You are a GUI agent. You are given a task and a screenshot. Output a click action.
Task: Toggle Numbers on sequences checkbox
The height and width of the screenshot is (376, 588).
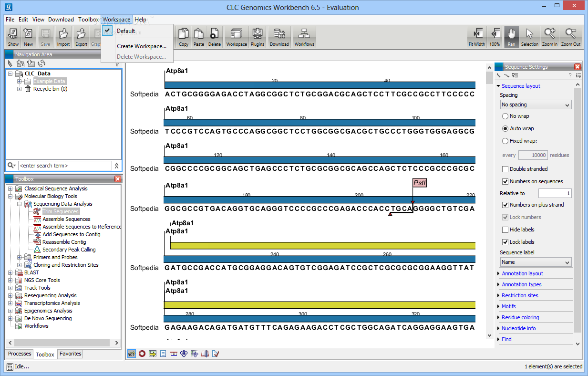(x=505, y=181)
